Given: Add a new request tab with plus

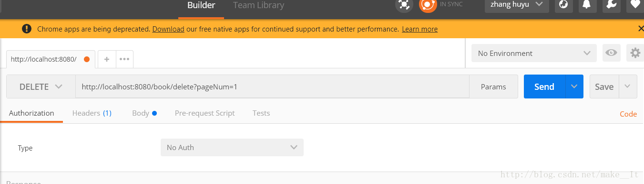Looking at the screenshot, I should click(107, 59).
